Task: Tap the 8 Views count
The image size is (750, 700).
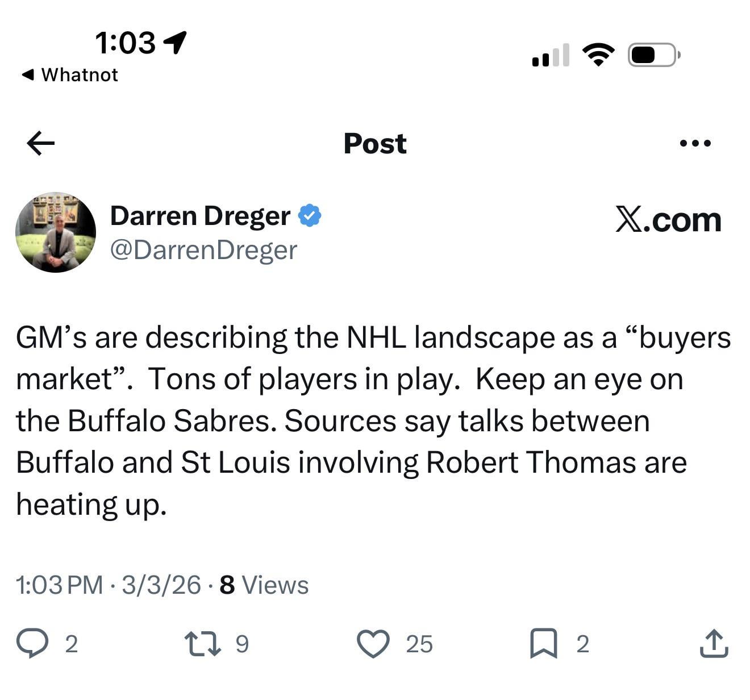Action: [264, 585]
